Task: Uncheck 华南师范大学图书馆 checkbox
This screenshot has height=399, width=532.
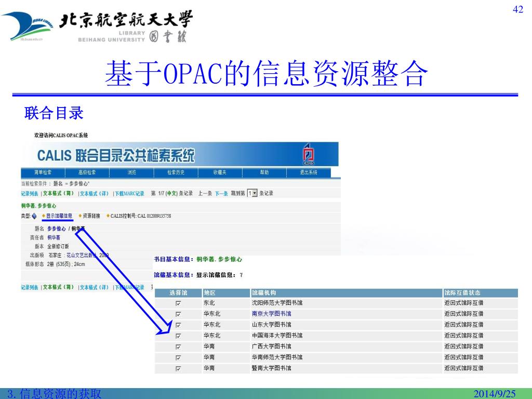Action: (x=178, y=357)
